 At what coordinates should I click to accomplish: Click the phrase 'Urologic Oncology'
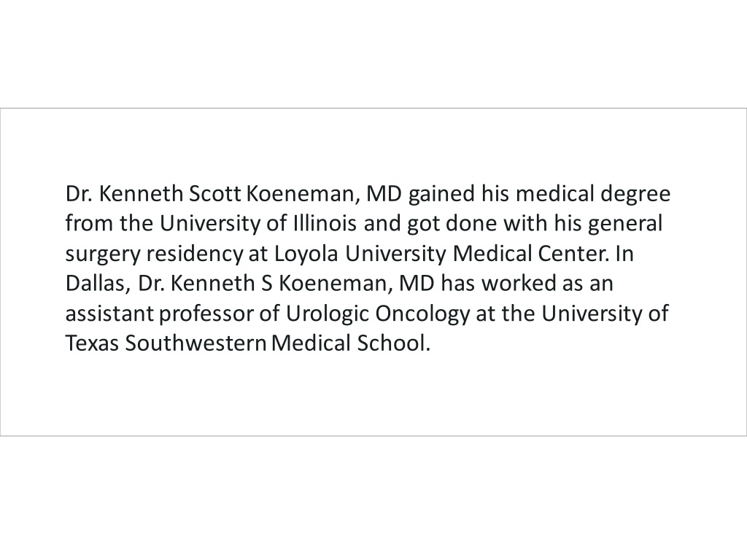[377, 314]
